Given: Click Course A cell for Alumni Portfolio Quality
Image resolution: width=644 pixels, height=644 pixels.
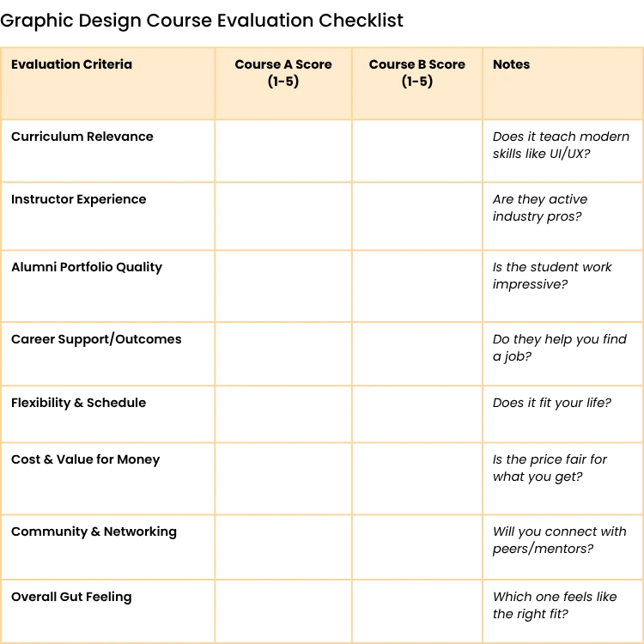Looking at the screenshot, I should [x=283, y=285].
